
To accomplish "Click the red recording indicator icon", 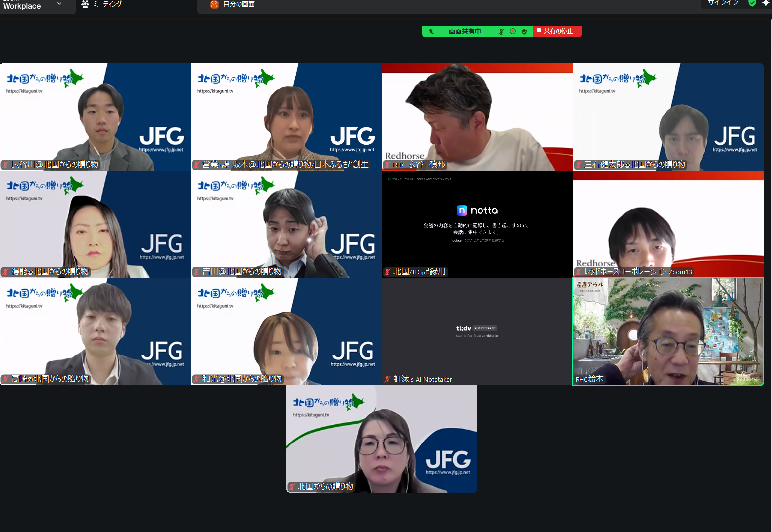I will coord(513,31).
